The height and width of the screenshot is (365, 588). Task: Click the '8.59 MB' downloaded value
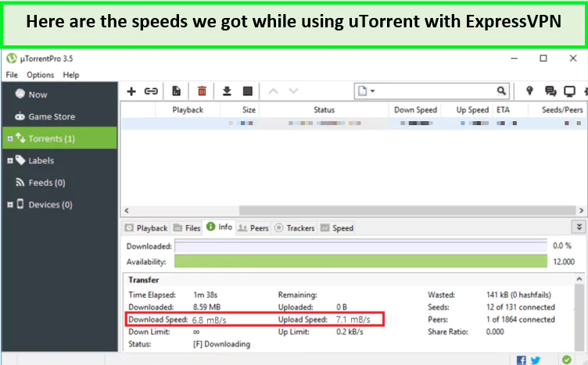[x=207, y=307]
